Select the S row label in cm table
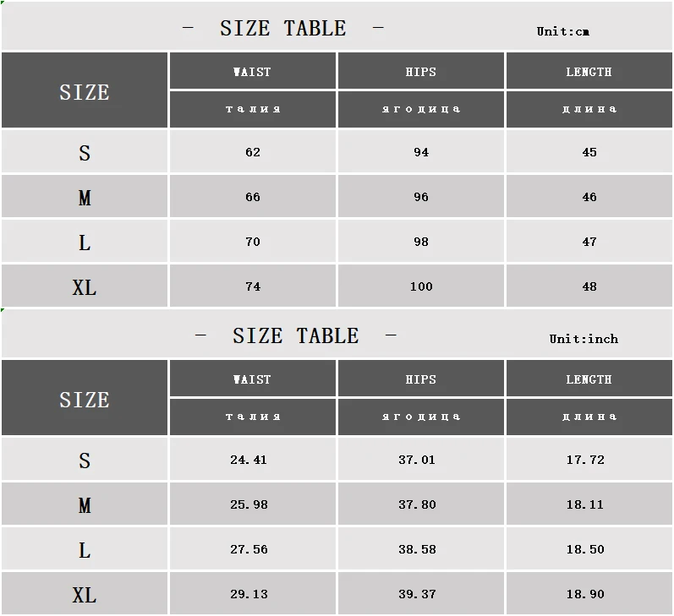Image resolution: width=674 pixels, height=616 pixels. [85, 153]
